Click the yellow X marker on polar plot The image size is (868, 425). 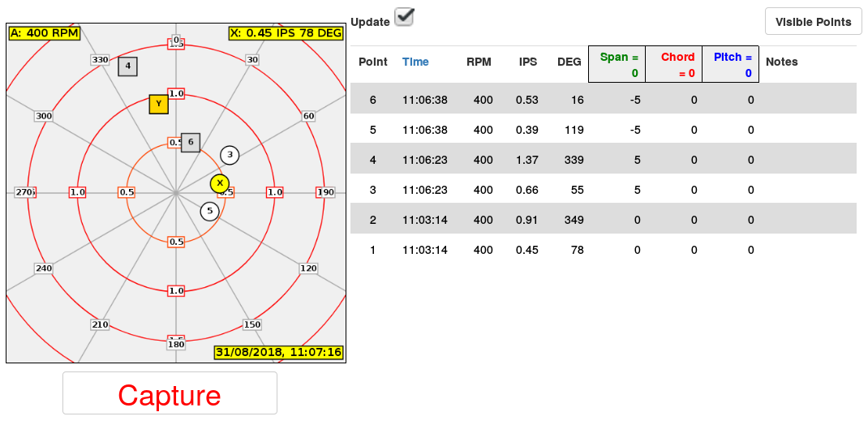(x=219, y=183)
